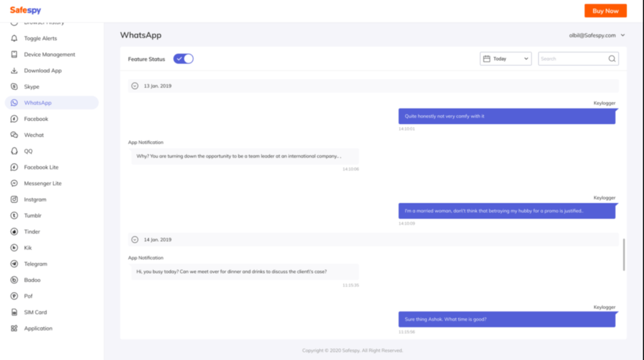Click the calendar icon beside Today
Image resolution: width=644 pixels, height=360 pixels.
[x=486, y=59]
